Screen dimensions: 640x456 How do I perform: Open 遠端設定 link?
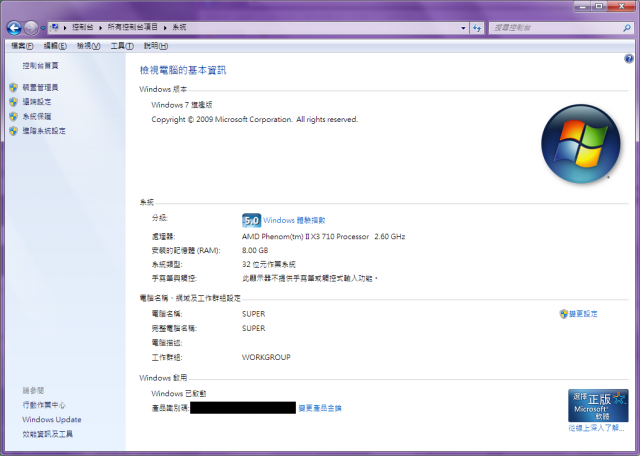tap(37, 102)
